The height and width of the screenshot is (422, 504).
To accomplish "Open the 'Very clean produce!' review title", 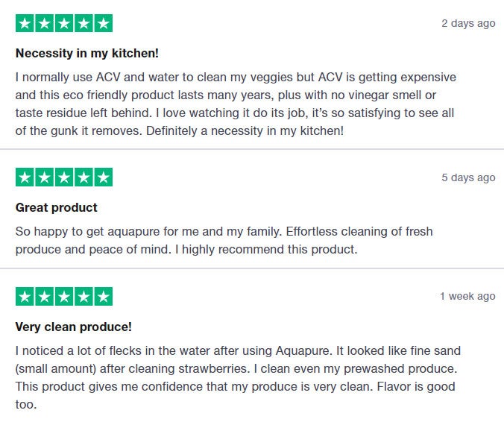I will point(74,327).
